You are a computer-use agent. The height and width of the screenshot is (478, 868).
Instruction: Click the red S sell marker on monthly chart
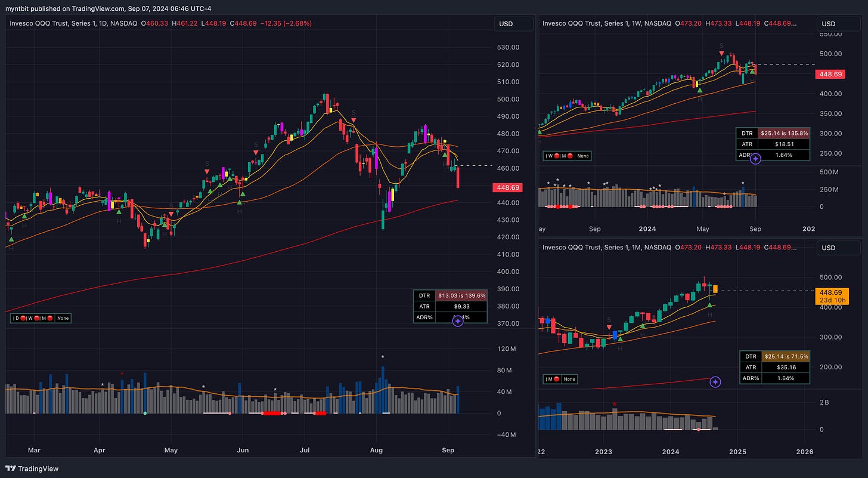pyautogui.click(x=609, y=327)
